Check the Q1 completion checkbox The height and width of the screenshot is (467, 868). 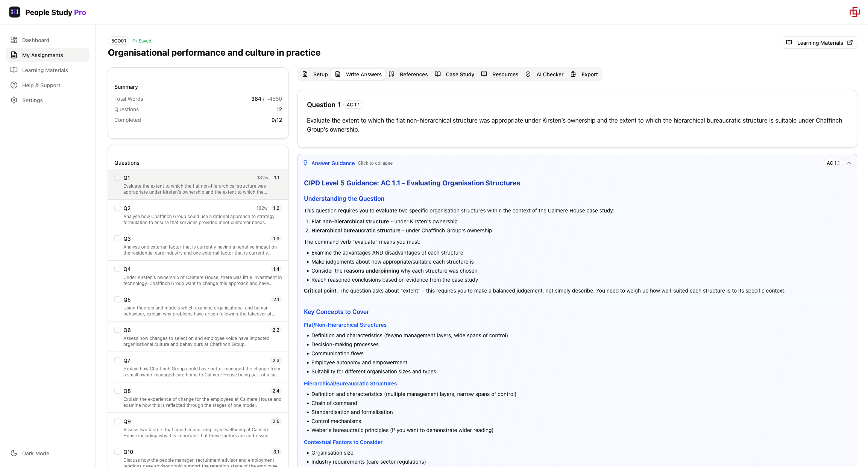click(117, 177)
